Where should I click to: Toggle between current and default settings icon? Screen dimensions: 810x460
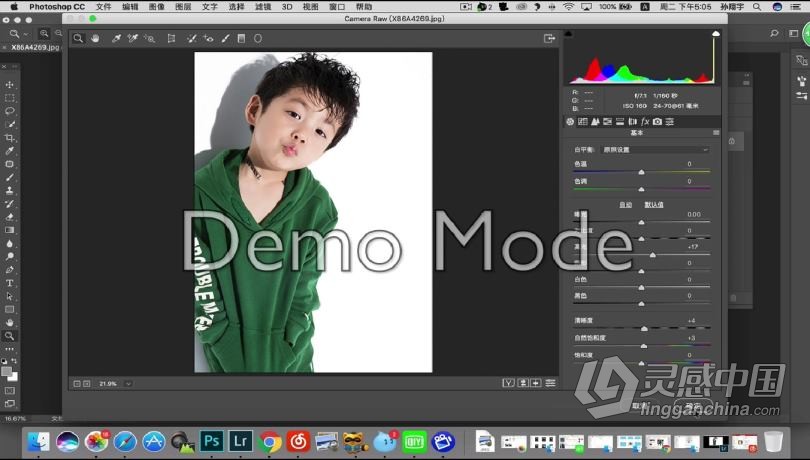pyautogui.click(x=551, y=383)
